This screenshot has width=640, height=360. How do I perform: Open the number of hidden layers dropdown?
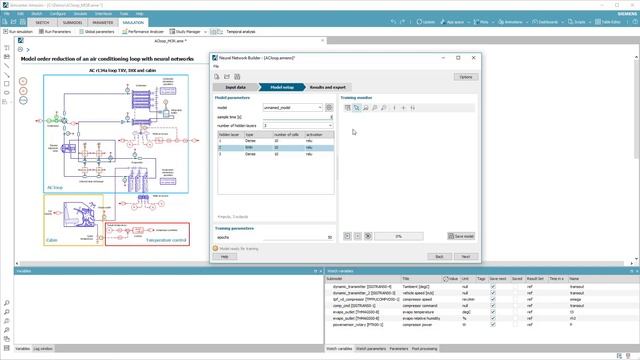pos(298,125)
